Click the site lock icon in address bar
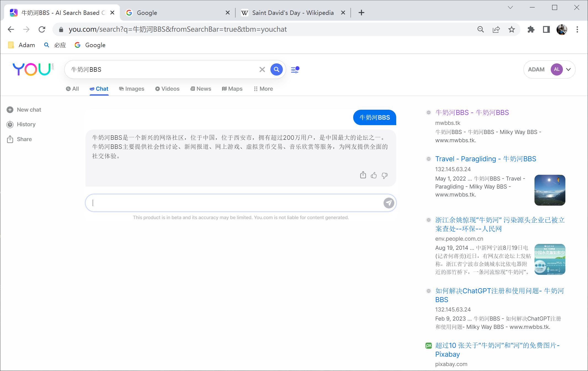 (x=61, y=29)
